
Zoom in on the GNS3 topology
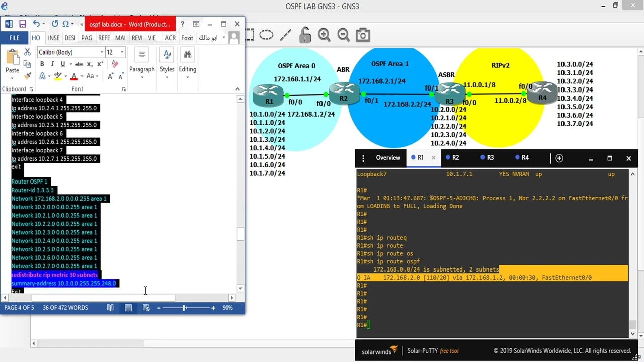point(325,35)
